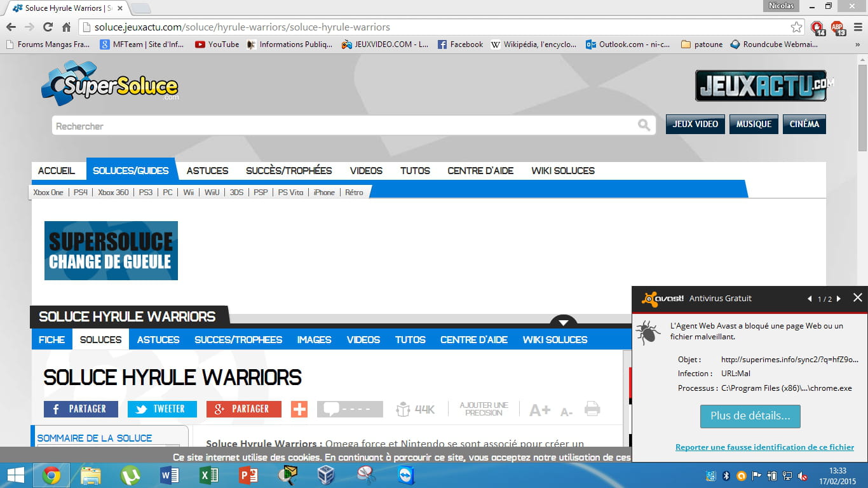Open ASTUCES in the top navigation
The image size is (868, 488).
point(207,170)
